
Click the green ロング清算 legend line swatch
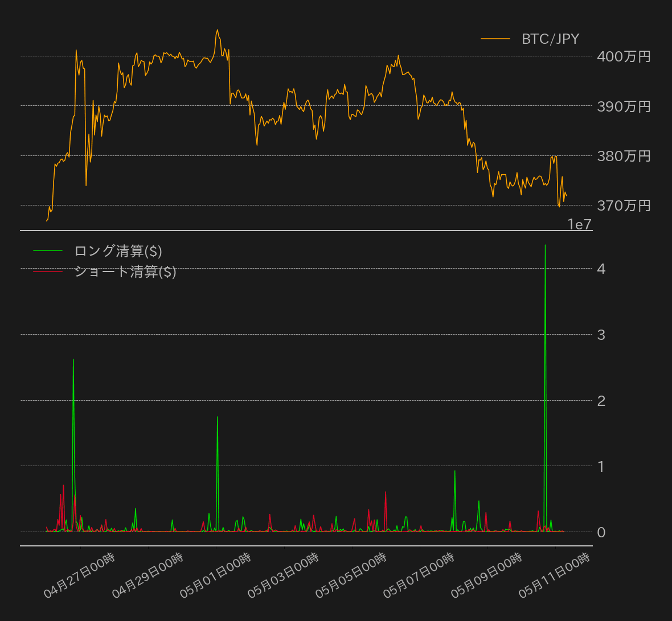(48, 250)
